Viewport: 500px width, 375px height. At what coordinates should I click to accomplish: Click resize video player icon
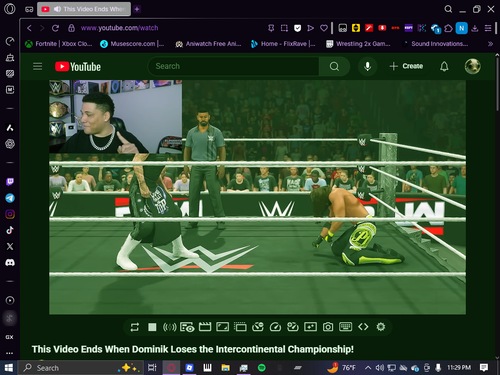(222, 327)
